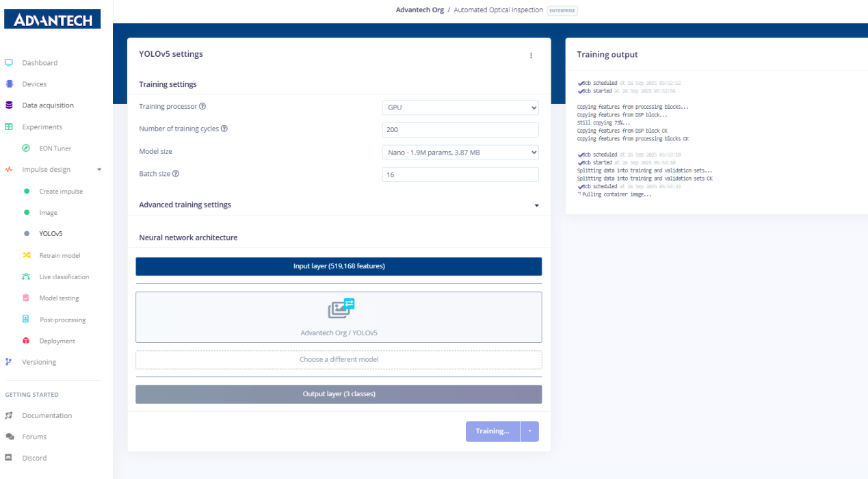Click the Training... button

[492, 431]
